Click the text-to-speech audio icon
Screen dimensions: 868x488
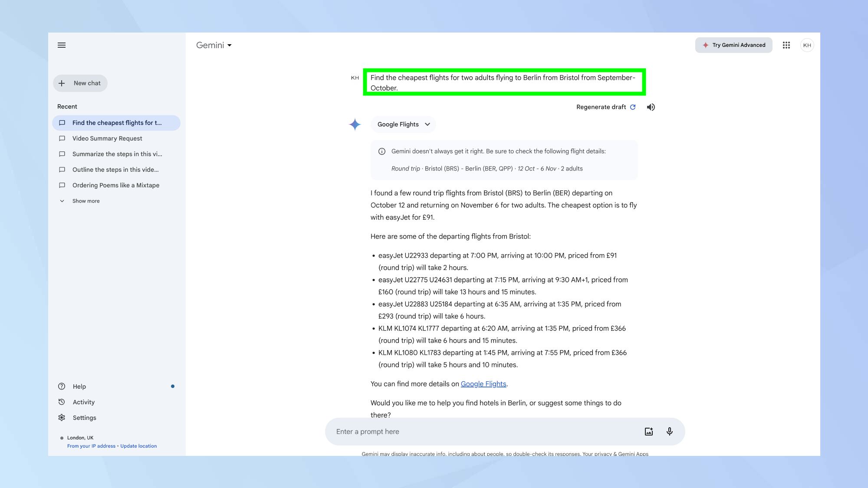[651, 107]
